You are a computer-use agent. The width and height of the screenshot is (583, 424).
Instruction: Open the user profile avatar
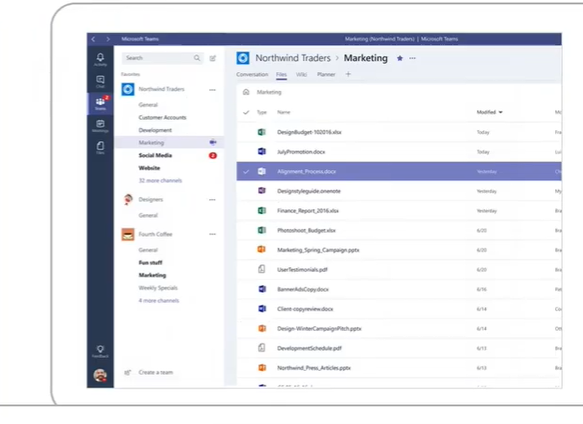tap(100, 375)
